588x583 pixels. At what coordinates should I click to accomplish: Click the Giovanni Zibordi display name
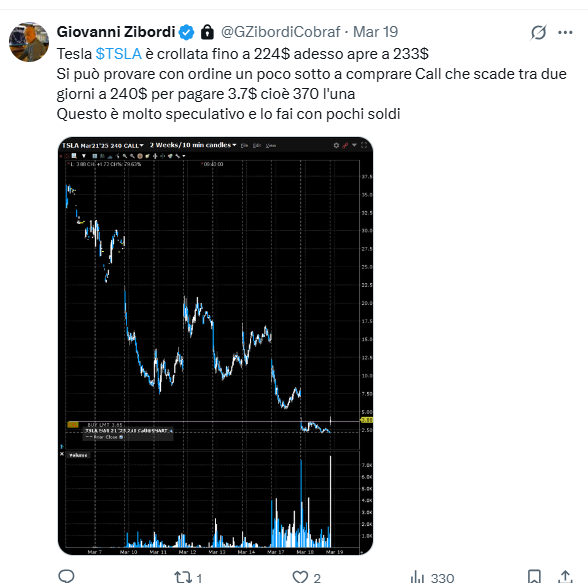tap(116, 32)
